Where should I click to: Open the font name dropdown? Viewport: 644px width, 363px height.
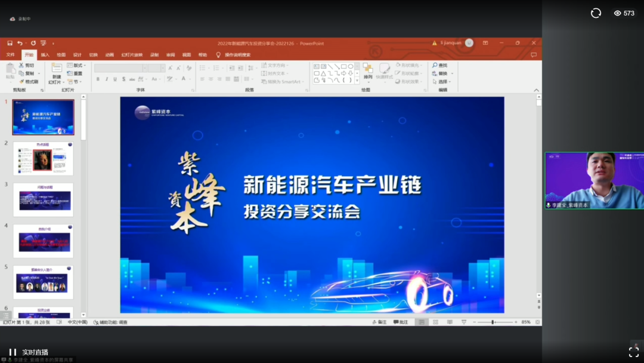[144, 68]
